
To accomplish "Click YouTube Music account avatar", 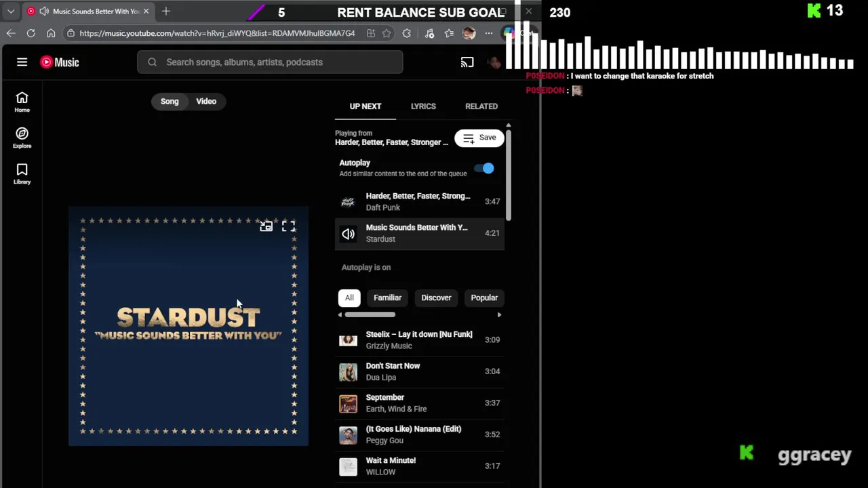I will click(x=494, y=62).
